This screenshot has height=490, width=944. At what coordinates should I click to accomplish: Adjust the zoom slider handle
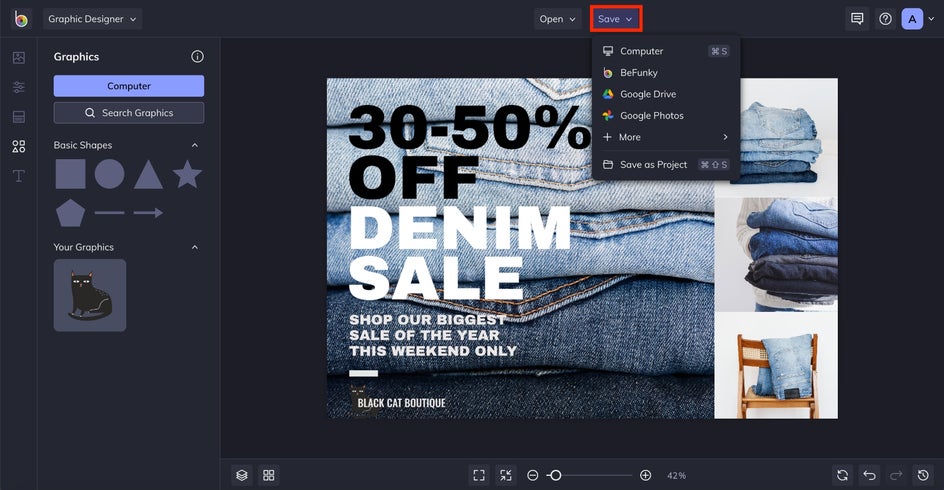[555, 476]
